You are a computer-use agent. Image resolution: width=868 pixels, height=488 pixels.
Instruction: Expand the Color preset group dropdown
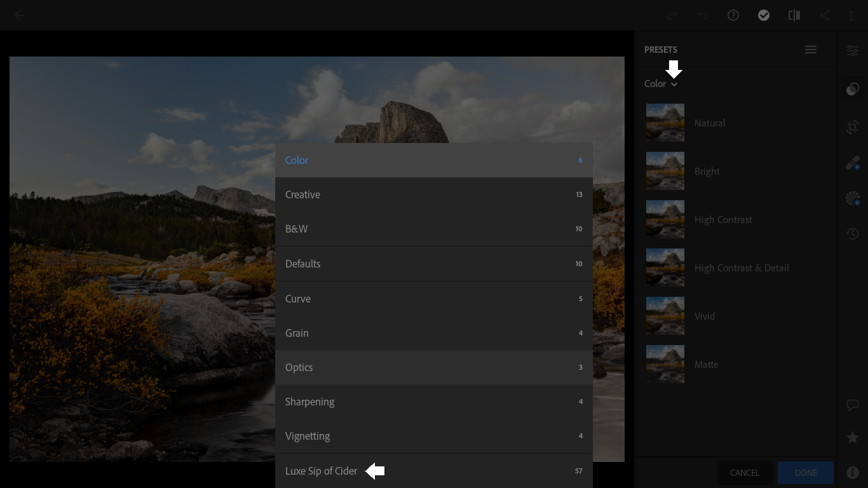point(661,84)
